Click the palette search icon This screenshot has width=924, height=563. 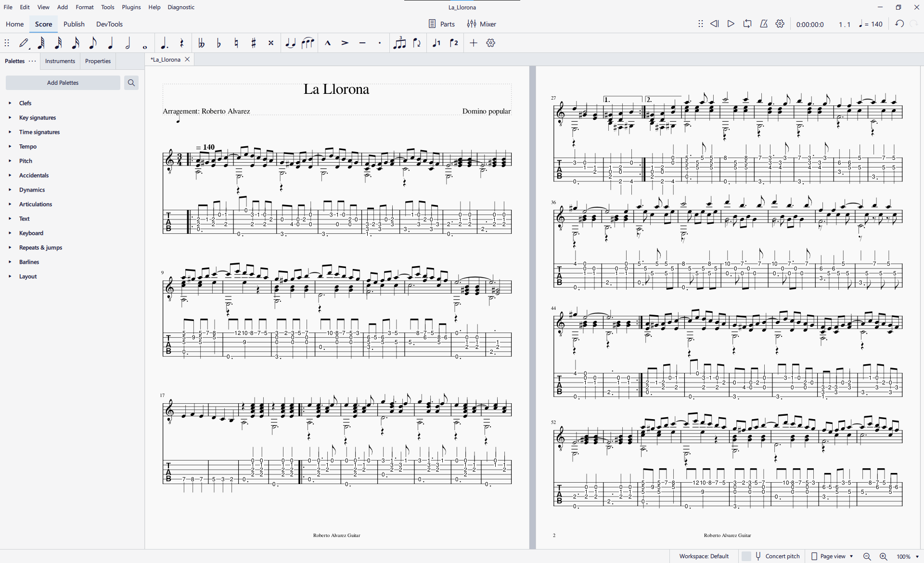[x=131, y=82]
